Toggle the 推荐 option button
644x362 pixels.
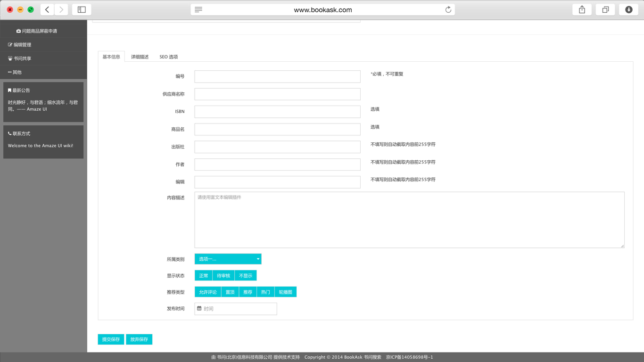coord(248,292)
